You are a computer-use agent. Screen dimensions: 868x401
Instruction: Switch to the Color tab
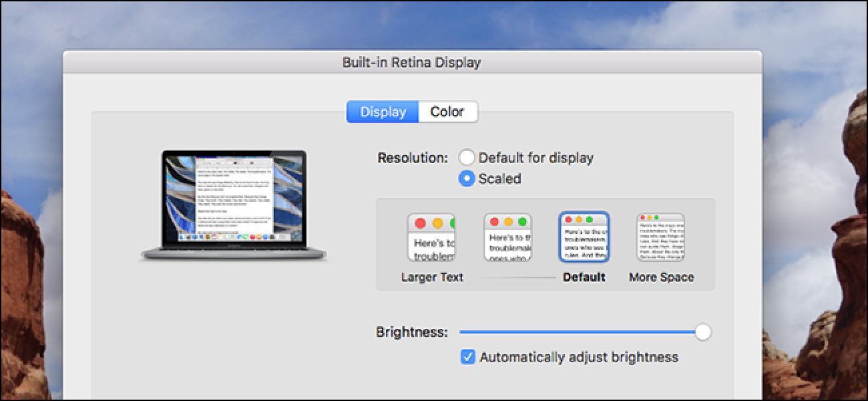(x=448, y=112)
